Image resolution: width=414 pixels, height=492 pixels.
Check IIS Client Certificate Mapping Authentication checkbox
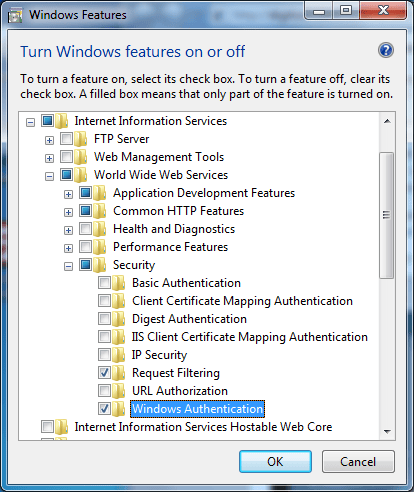(x=104, y=336)
